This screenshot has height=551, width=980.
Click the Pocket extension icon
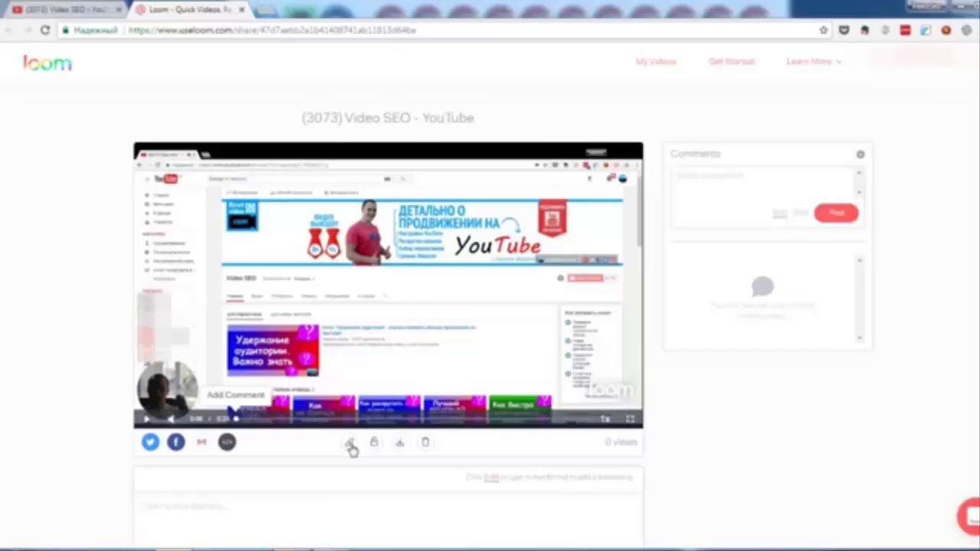point(844,30)
